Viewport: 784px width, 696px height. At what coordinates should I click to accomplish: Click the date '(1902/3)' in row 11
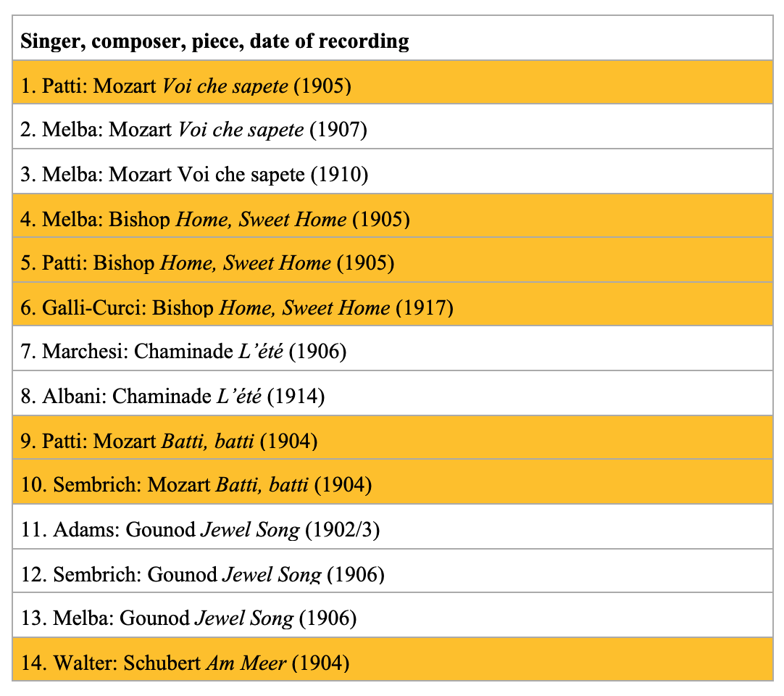pyautogui.click(x=343, y=530)
